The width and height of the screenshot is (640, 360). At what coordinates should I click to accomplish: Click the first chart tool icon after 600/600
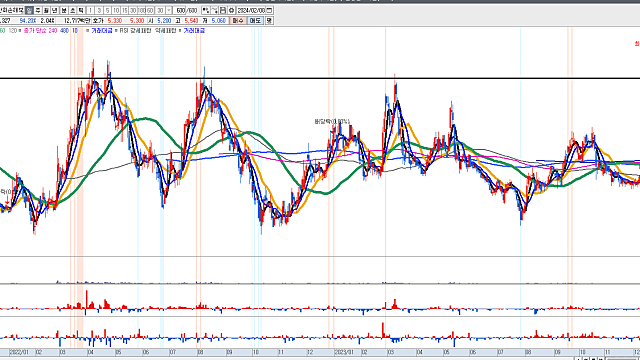click(x=206, y=11)
